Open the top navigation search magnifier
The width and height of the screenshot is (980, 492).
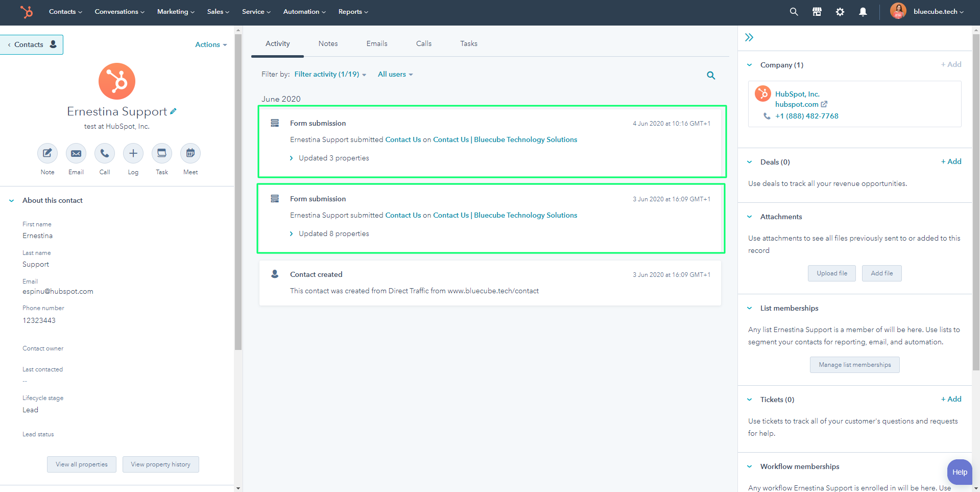coord(794,12)
